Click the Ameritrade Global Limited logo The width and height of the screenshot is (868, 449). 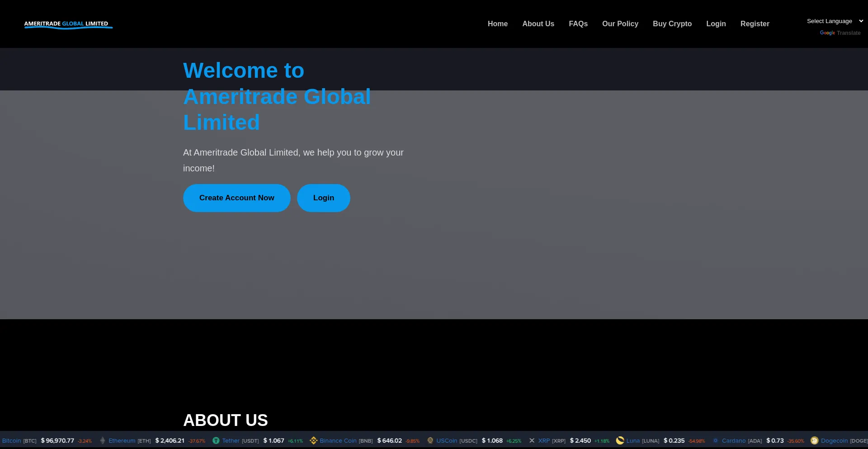coord(68,24)
